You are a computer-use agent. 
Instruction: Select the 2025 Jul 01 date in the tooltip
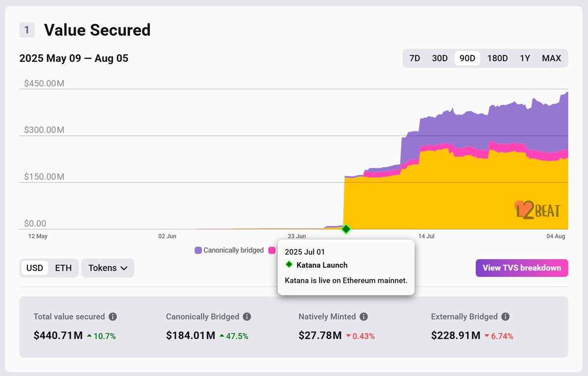click(x=305, y=251)
